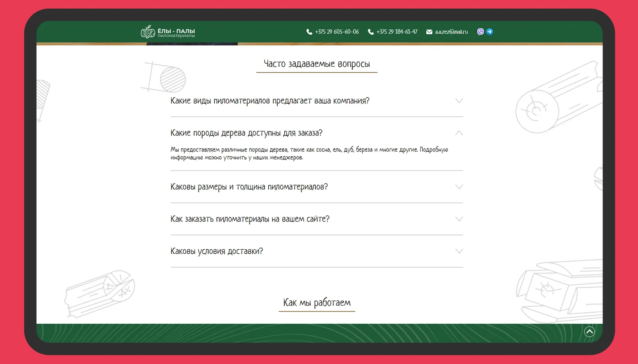Open question 'Каковы размеры и толщина пиломатериалов?'
This screenshot has height=364, width=638.
click(x=249, y=187)
